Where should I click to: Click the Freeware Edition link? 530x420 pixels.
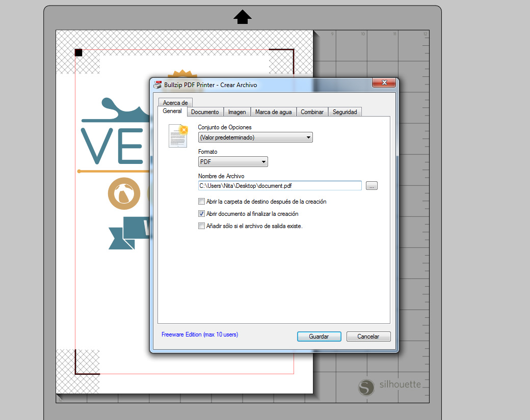(x=200, y=334)
